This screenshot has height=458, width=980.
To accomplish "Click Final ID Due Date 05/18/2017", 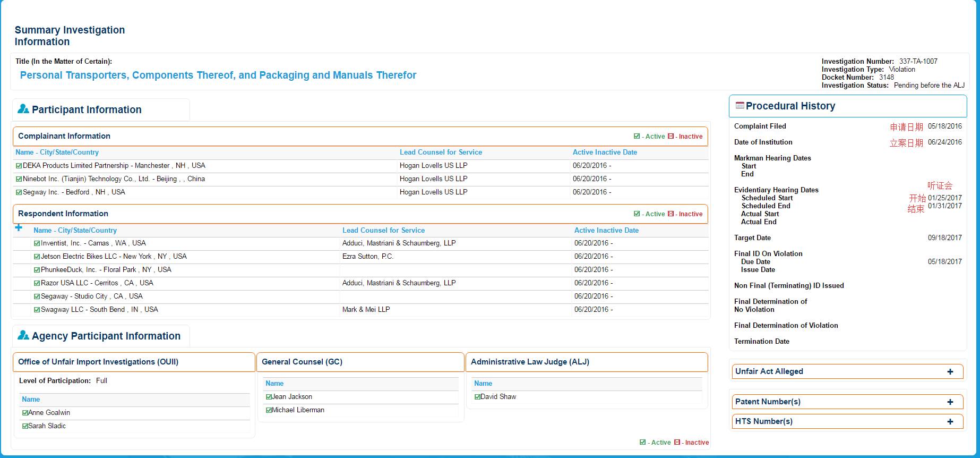I will tap(945, 262).
